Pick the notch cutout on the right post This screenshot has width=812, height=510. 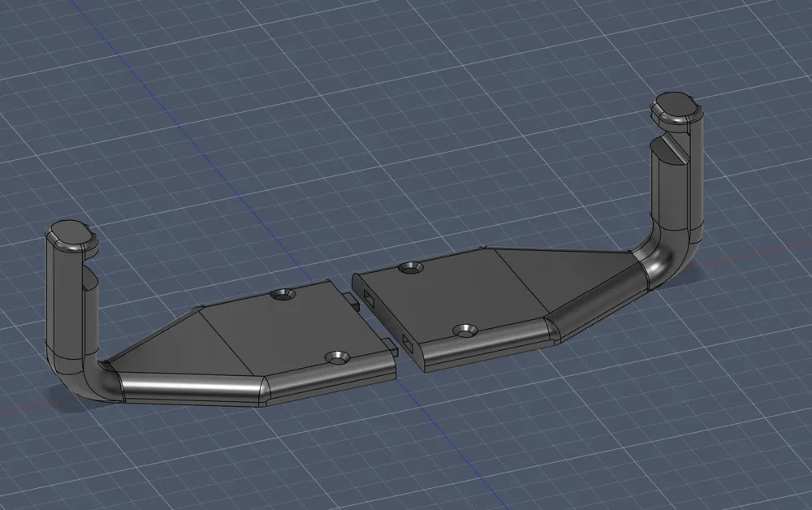click(672, 148)
